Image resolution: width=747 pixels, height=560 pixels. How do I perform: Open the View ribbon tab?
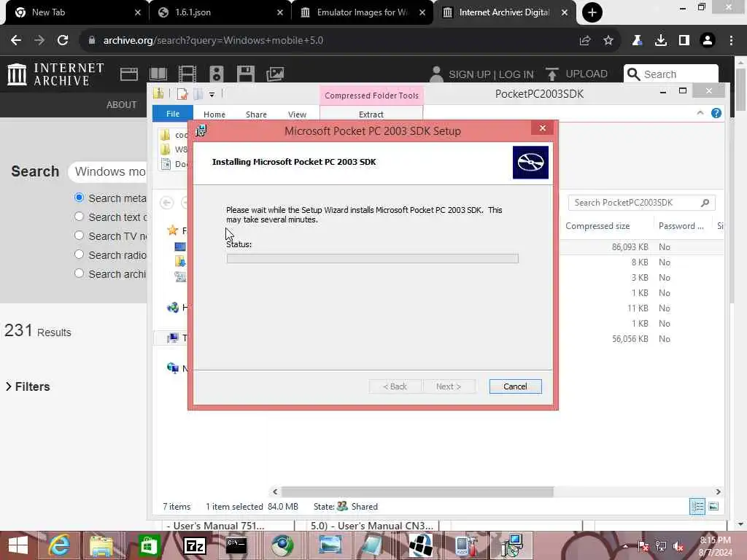coord(298,114)
